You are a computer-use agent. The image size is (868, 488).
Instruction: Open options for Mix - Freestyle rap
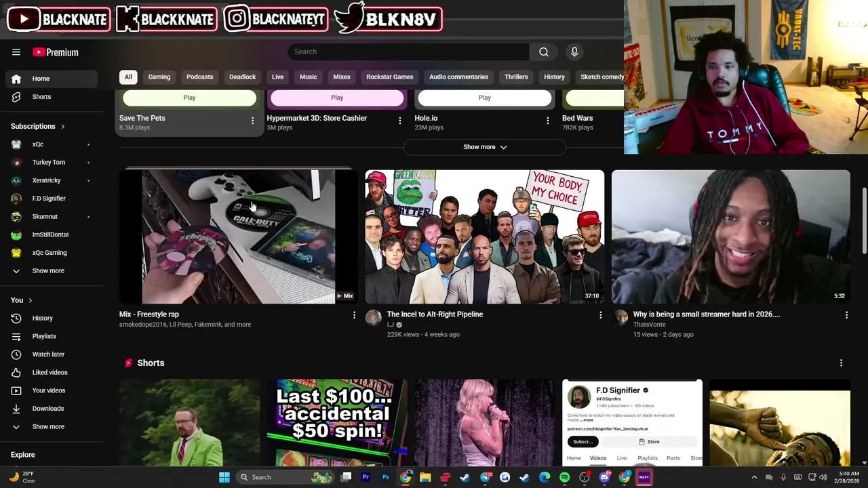354,315
